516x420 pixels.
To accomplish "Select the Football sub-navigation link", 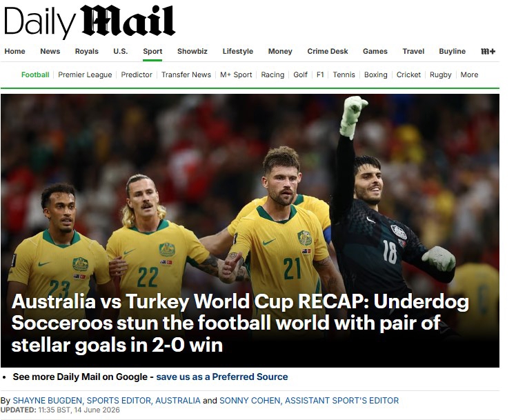I will pyautogui.click(x=35, y=74).
